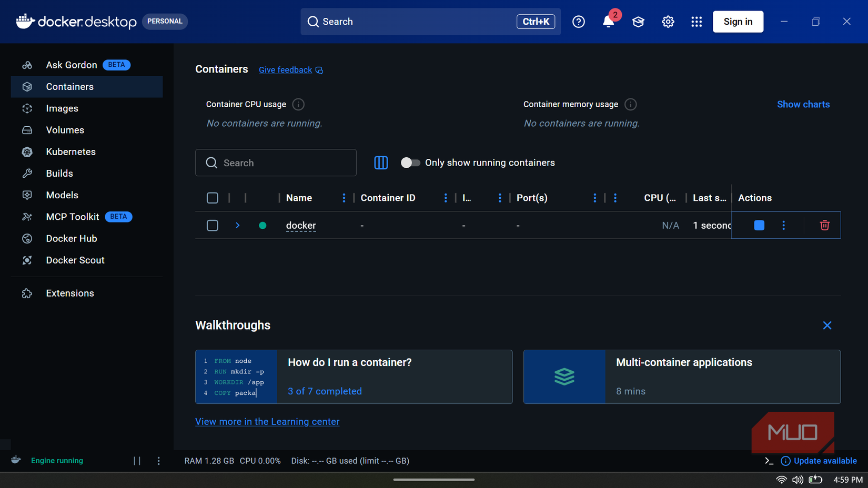Open Name column options menu
Image resolution: width=868 pixels, height=488 pixels.
coord(344,198)
